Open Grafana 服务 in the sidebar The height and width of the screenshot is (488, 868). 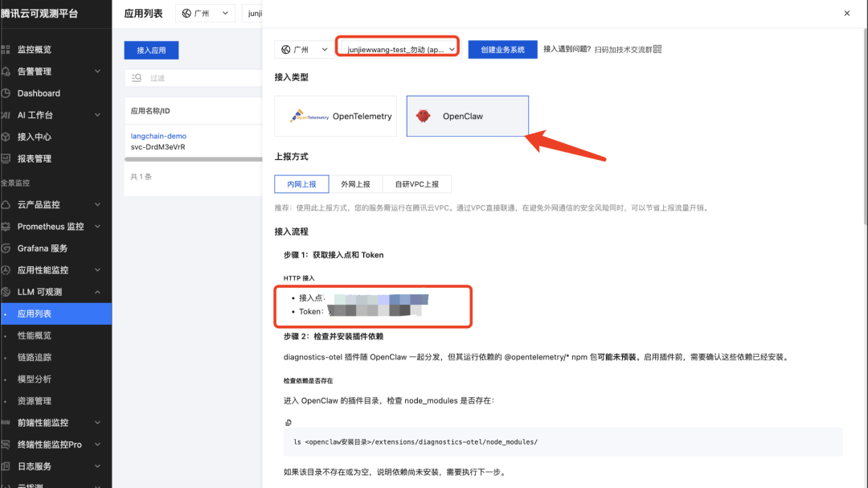(42, 248)
